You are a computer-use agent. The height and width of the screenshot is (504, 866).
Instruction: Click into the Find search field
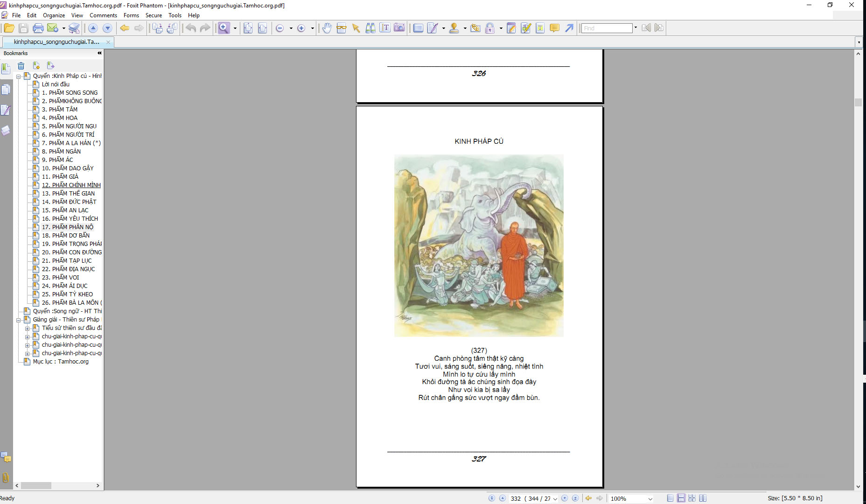tap(607, 28)
